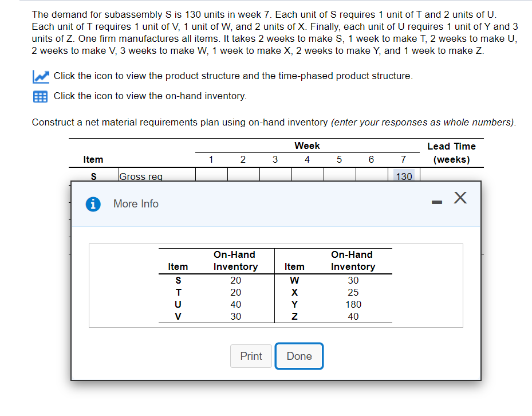This screenshot has height=416, width=532.
Task: Click the week 3 gross requirement cell for S
Action: 275,175
